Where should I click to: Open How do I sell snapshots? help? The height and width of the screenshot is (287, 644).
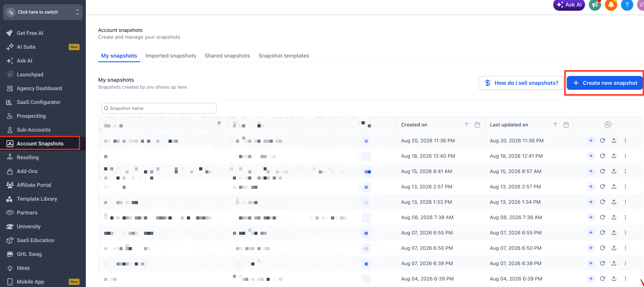[x=521, y=83]
